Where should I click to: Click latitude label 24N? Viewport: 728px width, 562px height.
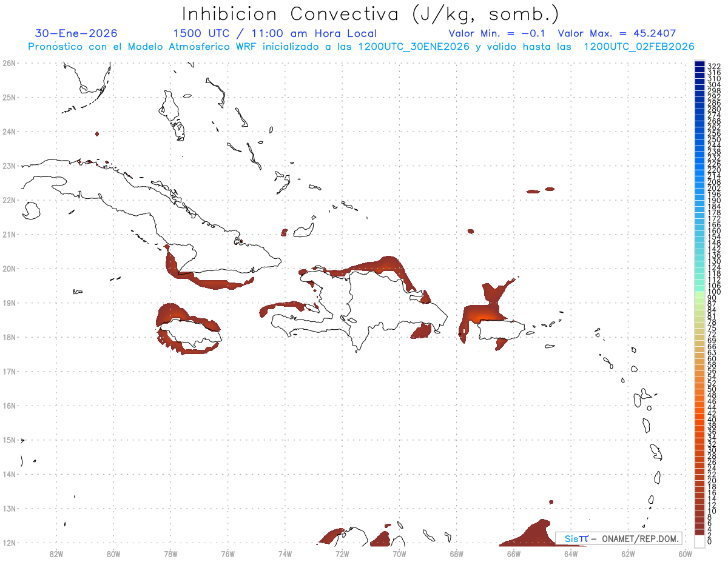pyautogui.click(x=8, y=132)
